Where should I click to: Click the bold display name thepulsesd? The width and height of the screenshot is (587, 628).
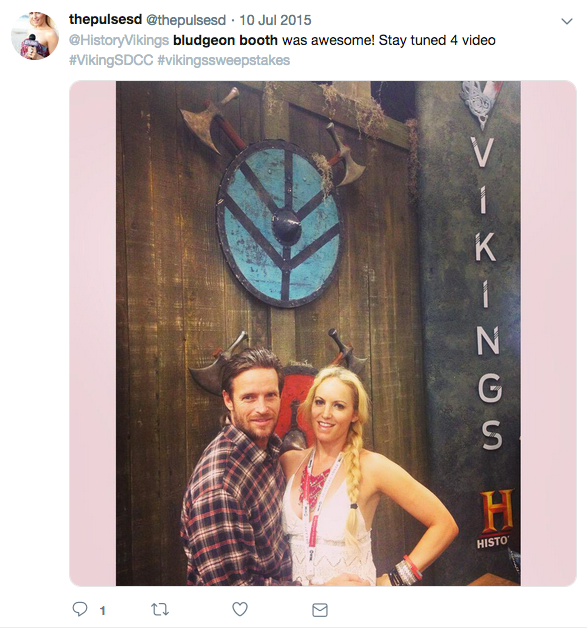click(x=105, y=20)
